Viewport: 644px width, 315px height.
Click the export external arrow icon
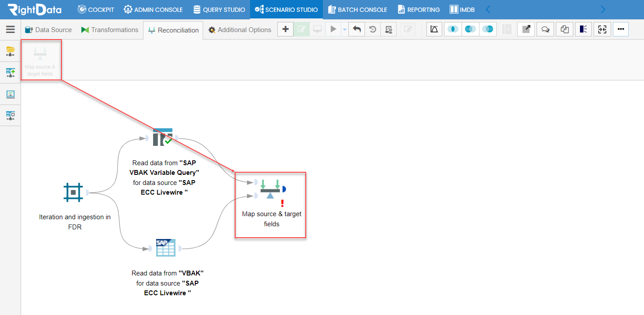point(526,29)
